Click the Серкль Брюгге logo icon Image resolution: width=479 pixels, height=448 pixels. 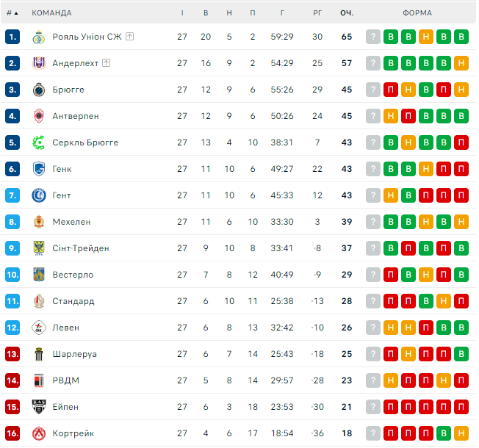click(39, 142)
